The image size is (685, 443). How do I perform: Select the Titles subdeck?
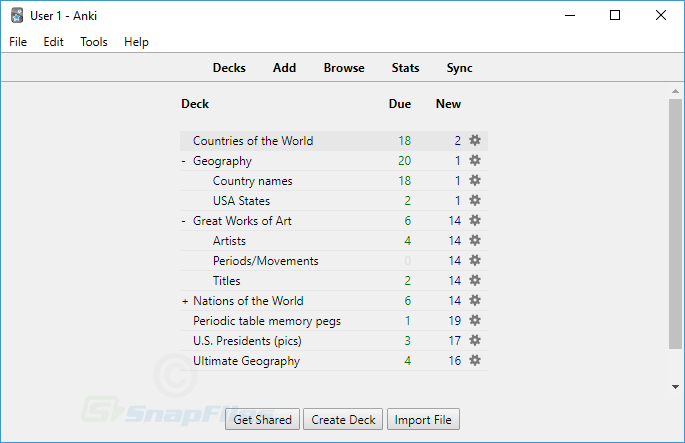pos(226,281)
